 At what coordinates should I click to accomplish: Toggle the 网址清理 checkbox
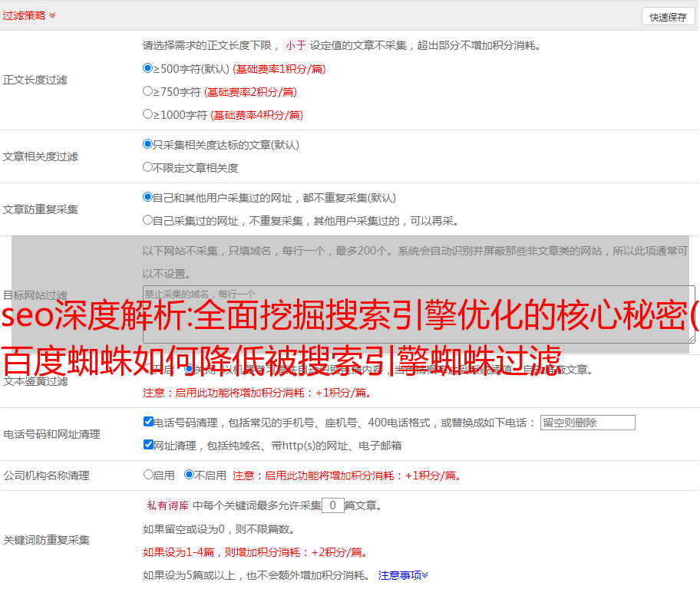click(x=148, y=444)
